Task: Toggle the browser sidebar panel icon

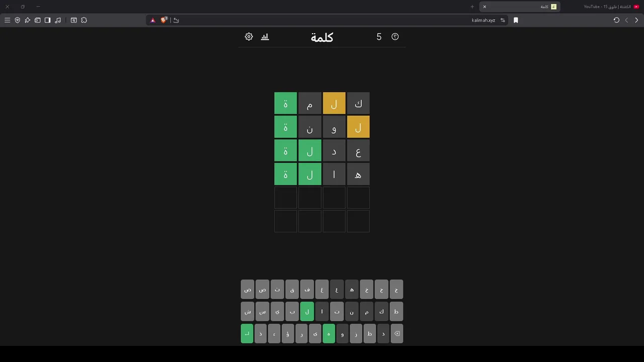Action: click(x=47, y=20)
